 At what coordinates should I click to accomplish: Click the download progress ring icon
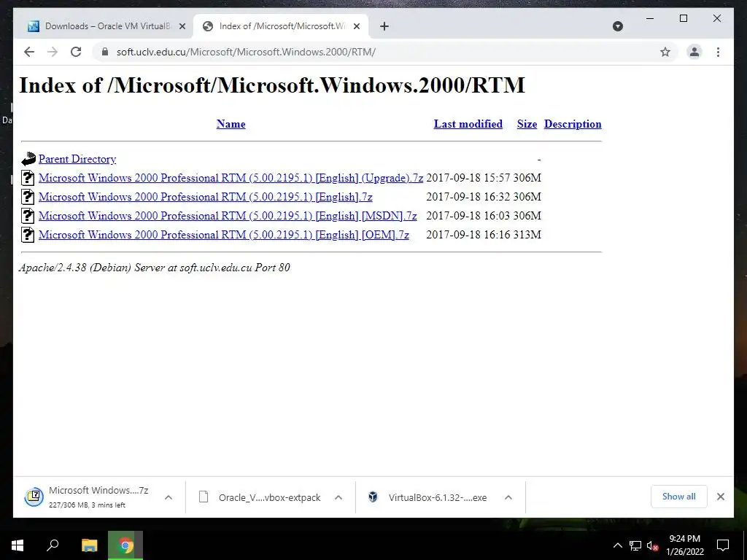(34, 497)
